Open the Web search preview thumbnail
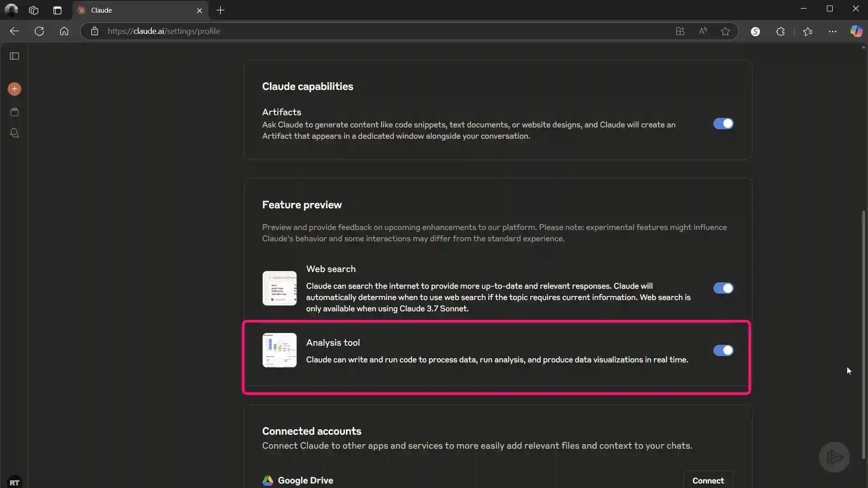The width and height of the screenshot is (868, 488). click(279, 288)
